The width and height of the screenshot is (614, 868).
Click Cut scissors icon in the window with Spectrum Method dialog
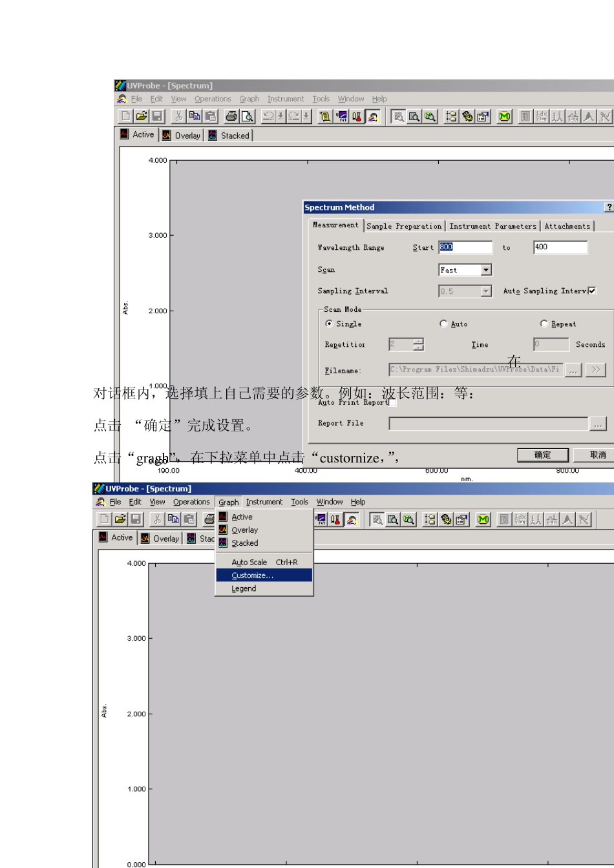tap(179, 116)
